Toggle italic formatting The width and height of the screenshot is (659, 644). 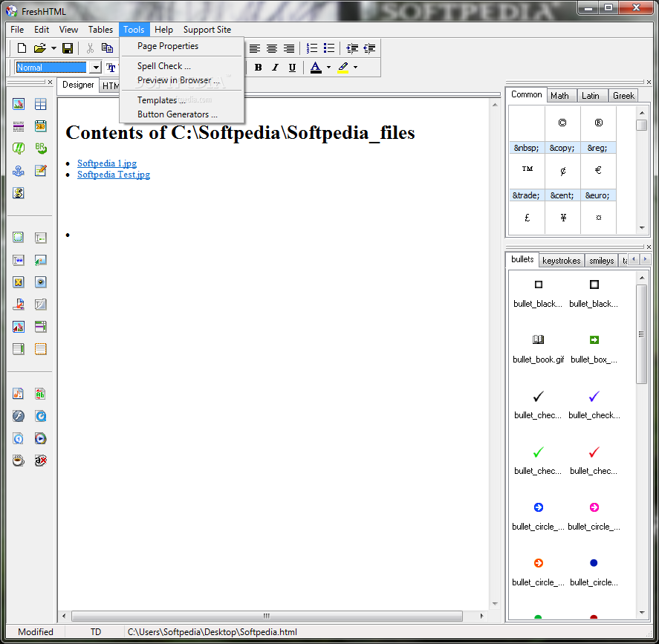276,67
